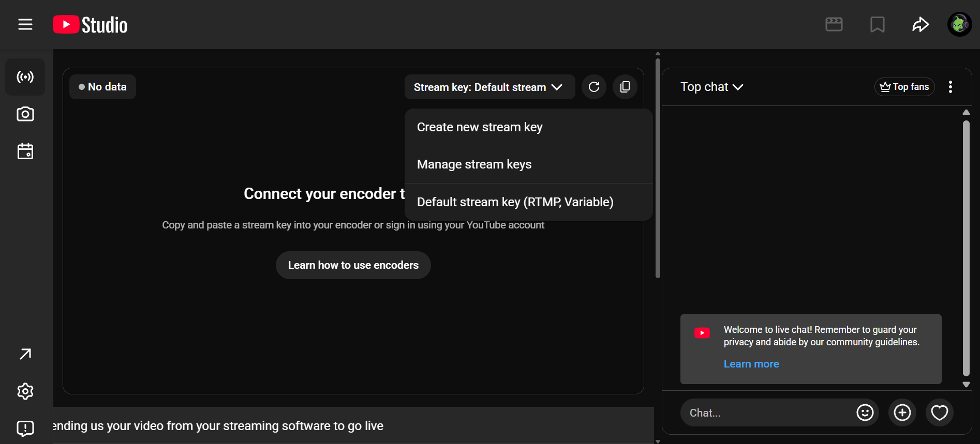Screen dimensions: 980x444
Task: Open the settings gear in sidebar
Action: click(25, 391)
